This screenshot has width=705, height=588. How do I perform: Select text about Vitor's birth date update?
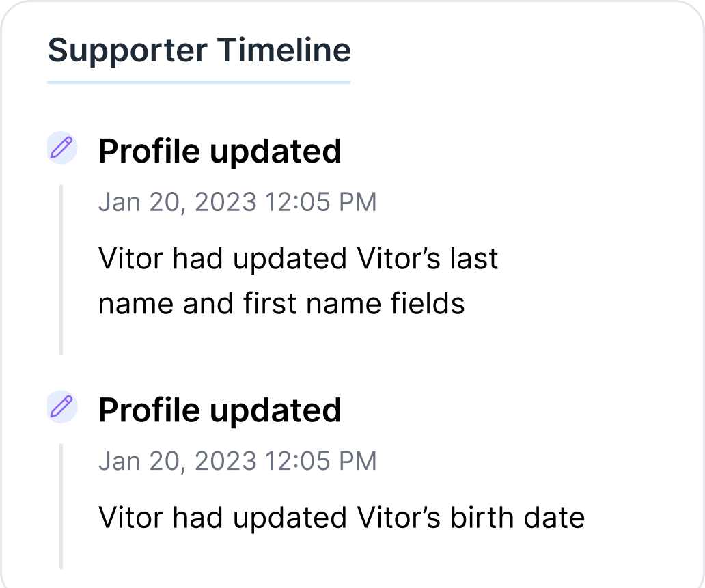tap(342, 517)
